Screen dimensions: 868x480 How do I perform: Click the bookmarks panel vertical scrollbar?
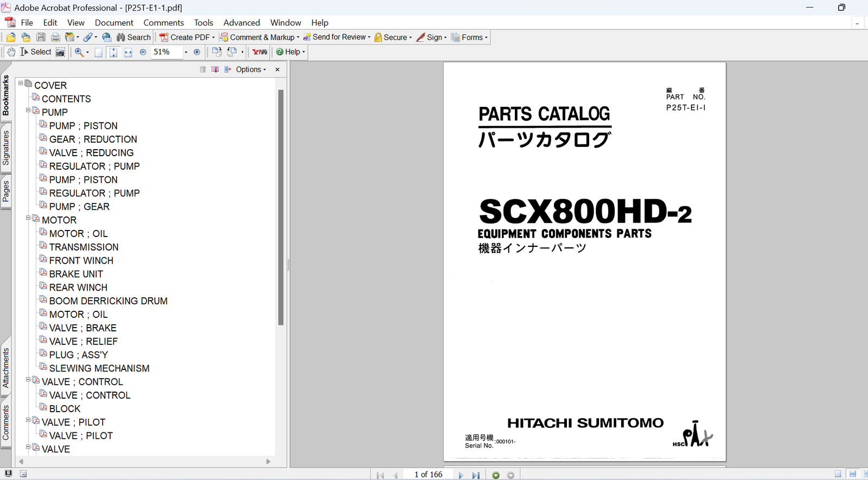coord(281,207)
